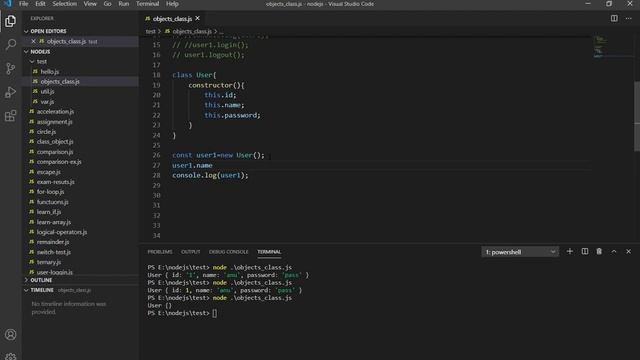Open the File menu
Screen dimensions: 640x360
[x=24, y=4]
